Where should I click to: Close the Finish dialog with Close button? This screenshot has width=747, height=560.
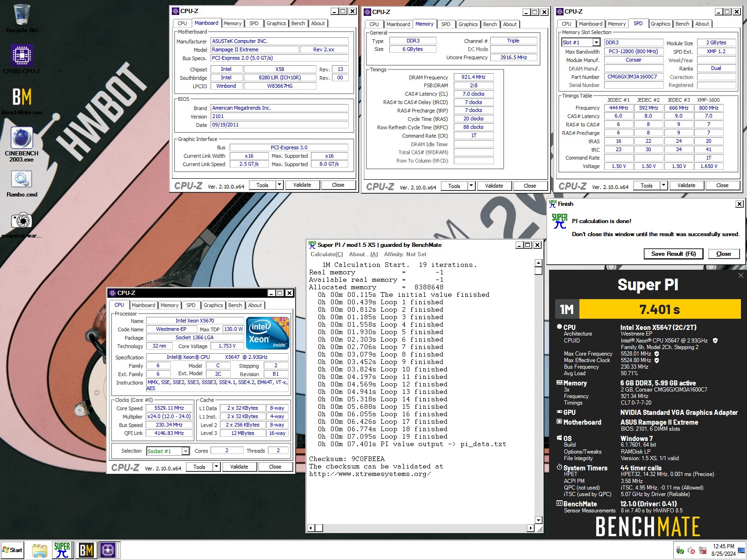click(x=723, y=254)
